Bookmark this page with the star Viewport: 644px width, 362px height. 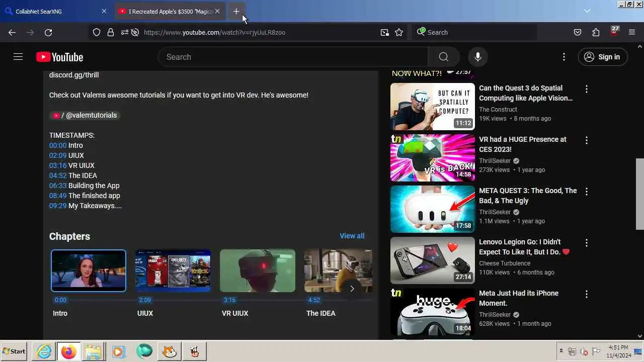[399, 32]
